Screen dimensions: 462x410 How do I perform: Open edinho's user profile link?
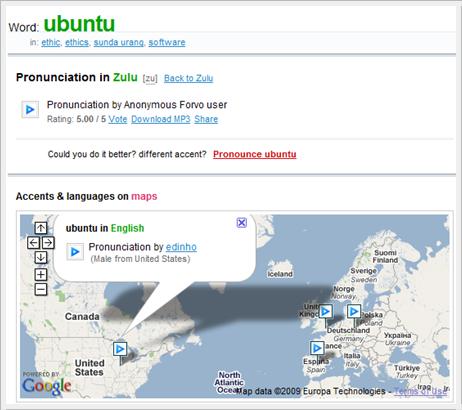click(x=181, y=247)
